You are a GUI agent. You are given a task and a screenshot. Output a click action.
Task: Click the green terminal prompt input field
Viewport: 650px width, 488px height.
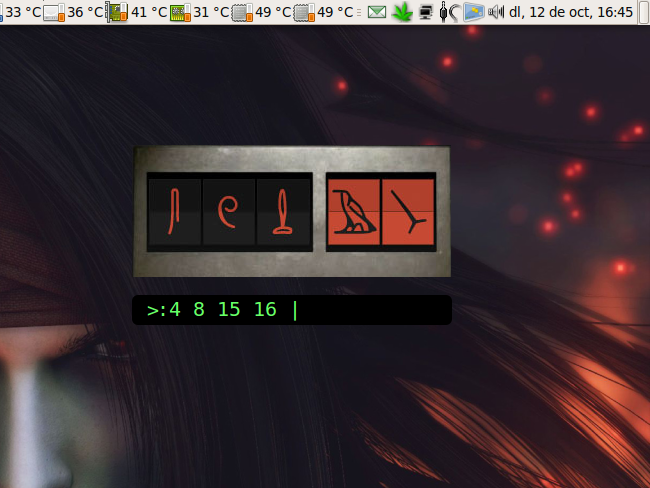[x=292, y=310]
